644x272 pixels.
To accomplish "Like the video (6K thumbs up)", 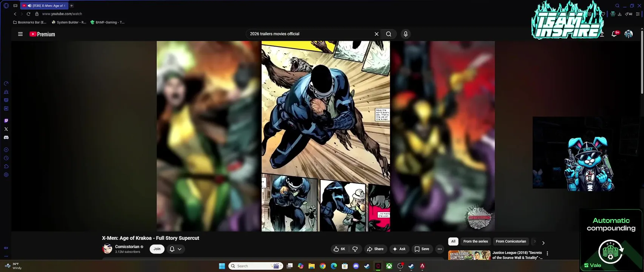I will pyautogui.click(x=339, y=249).
